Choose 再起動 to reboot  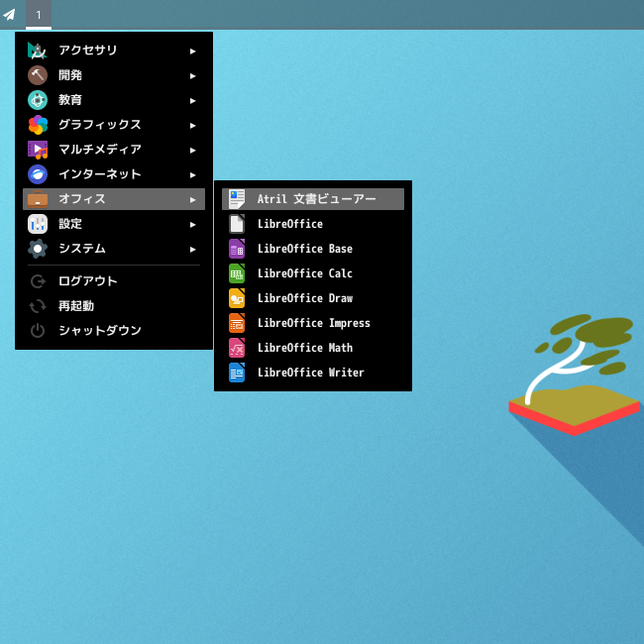point(114,306)
